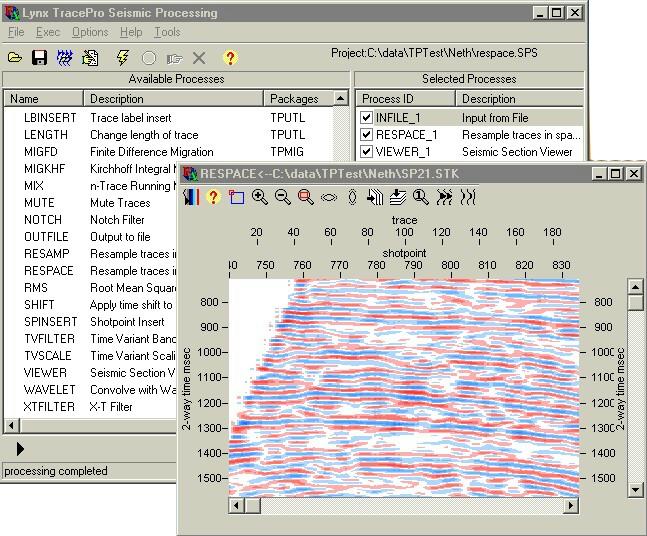Maximize the RESPACE viewer window

point(615,174)
